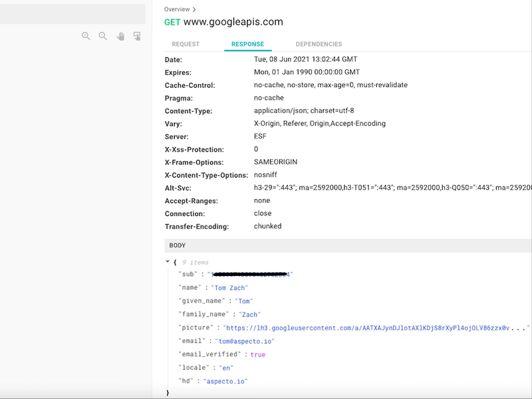Click the Server value ESF
This screenshot has height=399, width=532.
pos(260,136)
